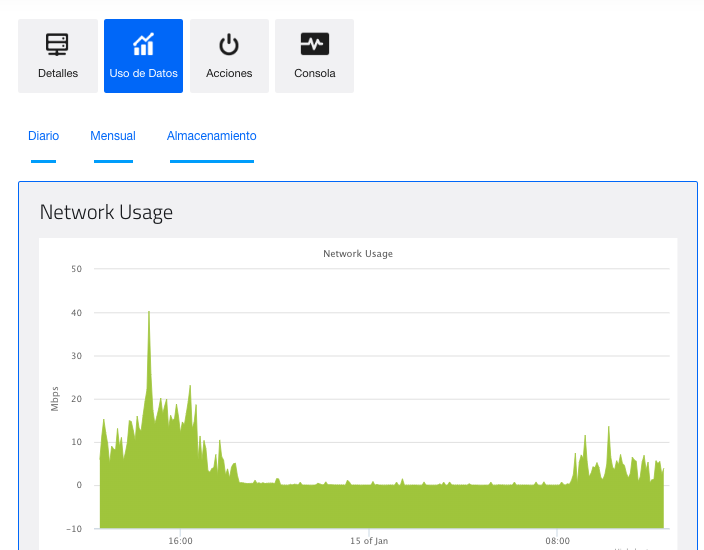
Task: Select the Uso de Datos button label
Action: click(x=143, y=73)
